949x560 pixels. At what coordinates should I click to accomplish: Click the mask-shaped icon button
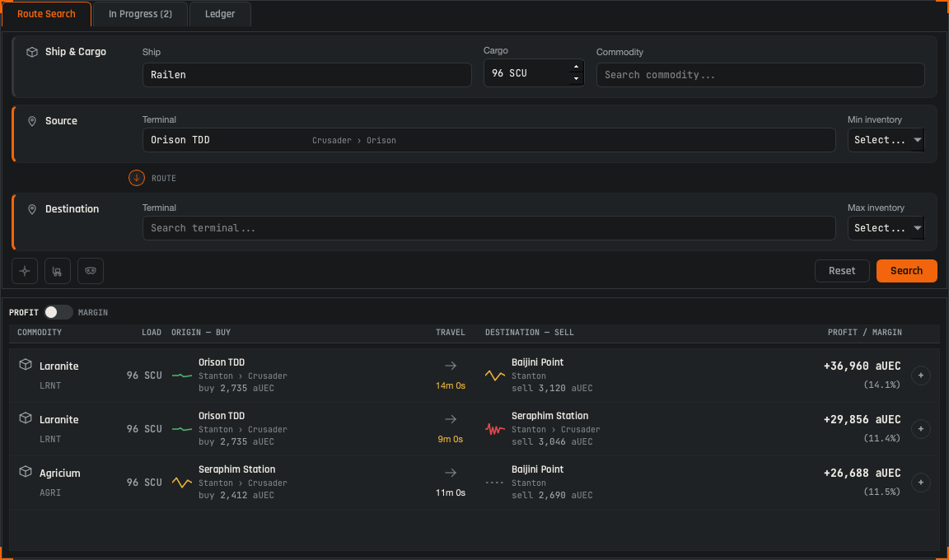(x=90, y=271)
